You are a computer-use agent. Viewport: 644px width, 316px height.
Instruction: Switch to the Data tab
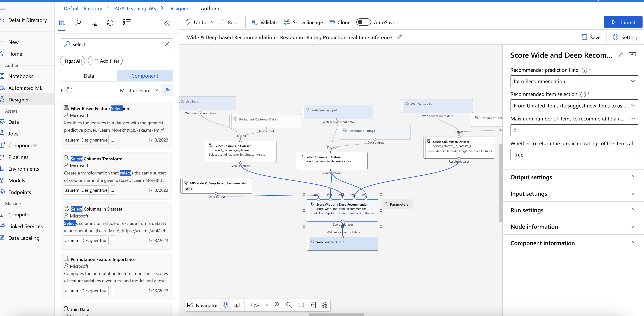click(x=89, y=76)
